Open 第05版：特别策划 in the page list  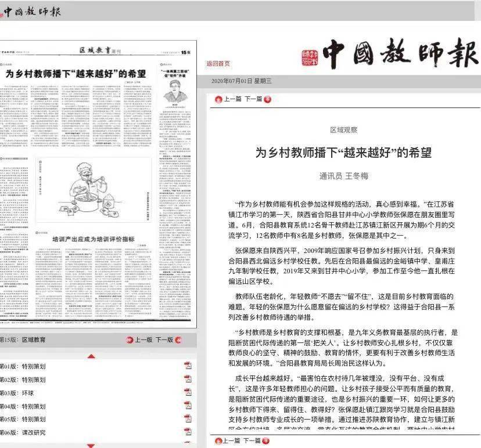point(23,419)
